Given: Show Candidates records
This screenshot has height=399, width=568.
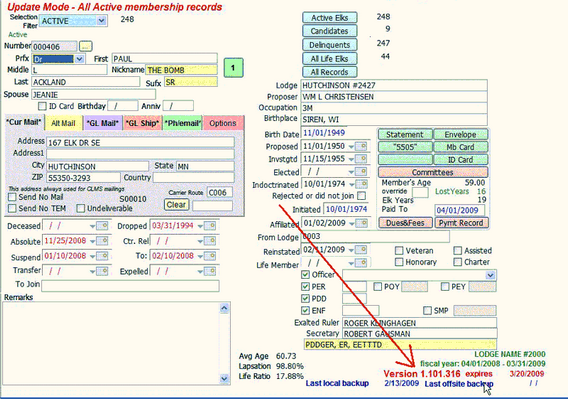Looking at the screenshot, I should coord(330,31).
